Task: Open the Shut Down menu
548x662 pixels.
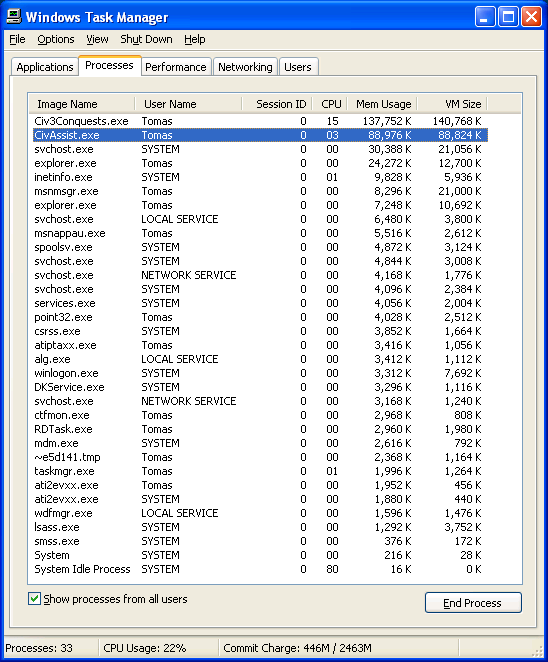Action: (146, 39)
